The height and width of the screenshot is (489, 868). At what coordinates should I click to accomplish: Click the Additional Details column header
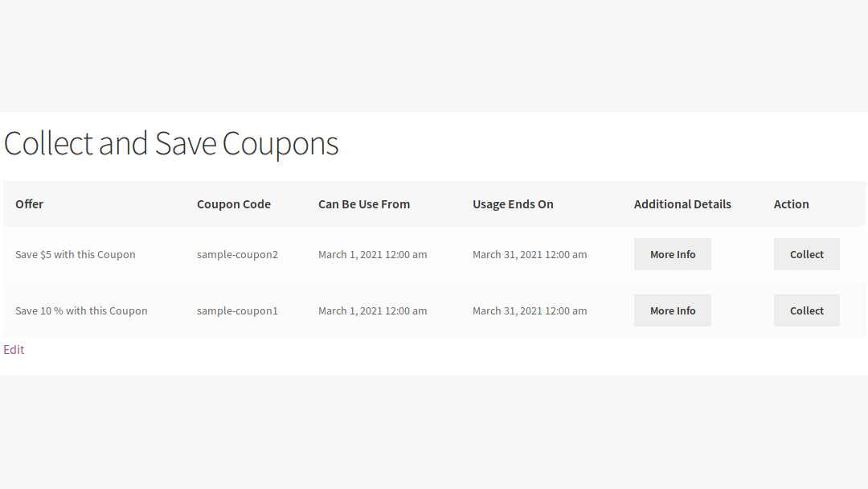(682, 203)
